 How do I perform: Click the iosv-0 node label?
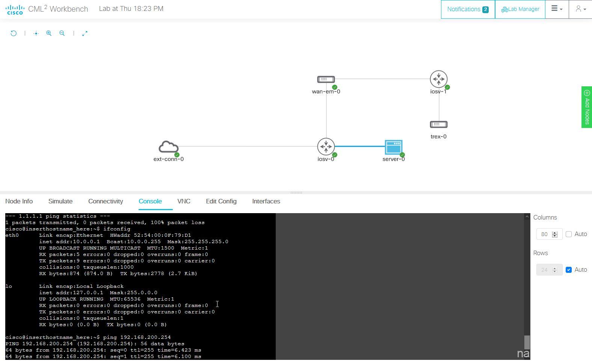pyautogui.click(x=326, y=159)
